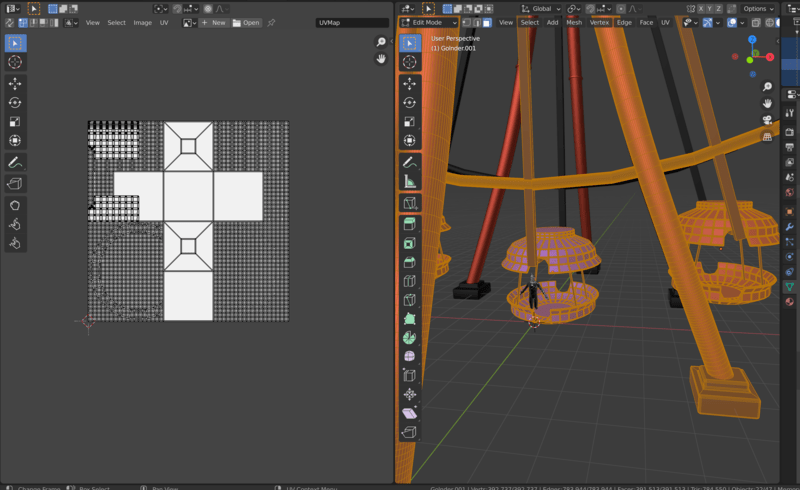800x490 pixels.
Task: Choose the UV Grab sculpt tool
Action: tap(15, 205)
